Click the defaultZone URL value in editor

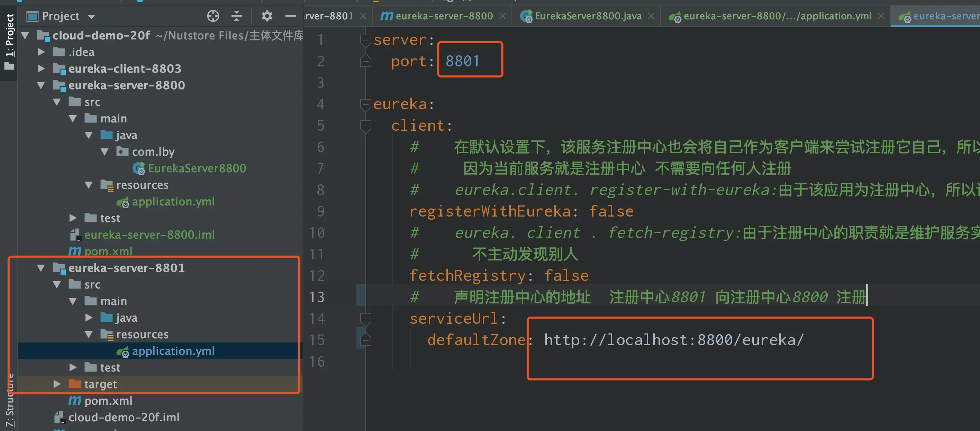pos(673,340)
